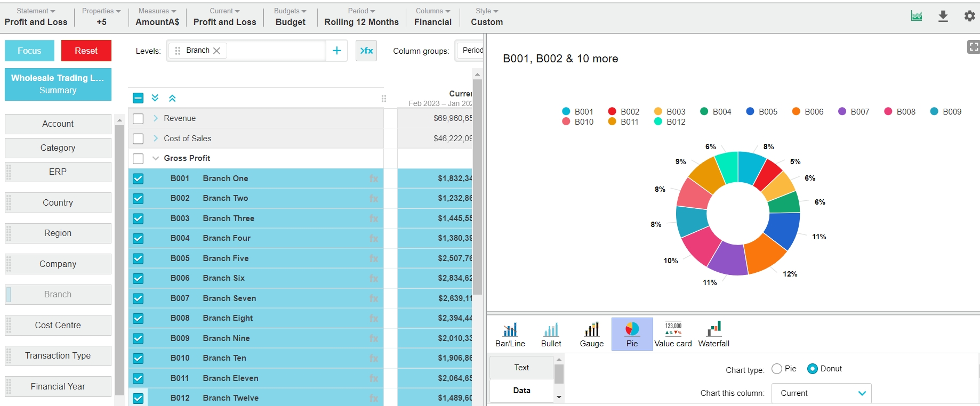980x406 pixels.
Task: Open the Chart this column dropdown
Action: point(821,393)
